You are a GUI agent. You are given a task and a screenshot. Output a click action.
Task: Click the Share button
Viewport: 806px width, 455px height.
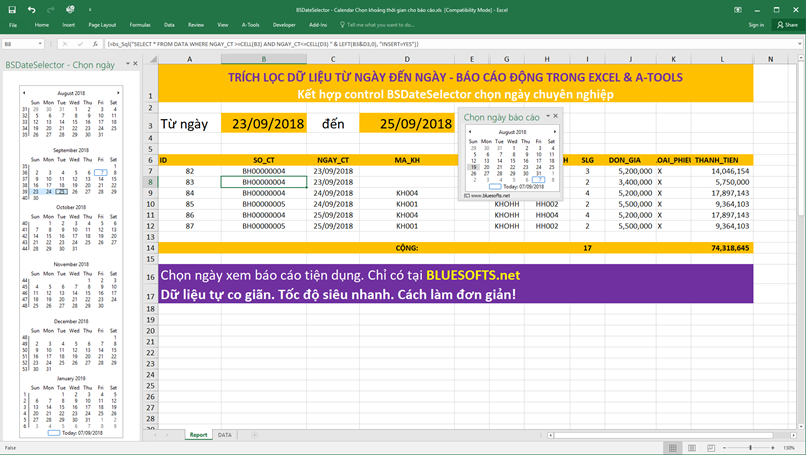coord(787,25)
